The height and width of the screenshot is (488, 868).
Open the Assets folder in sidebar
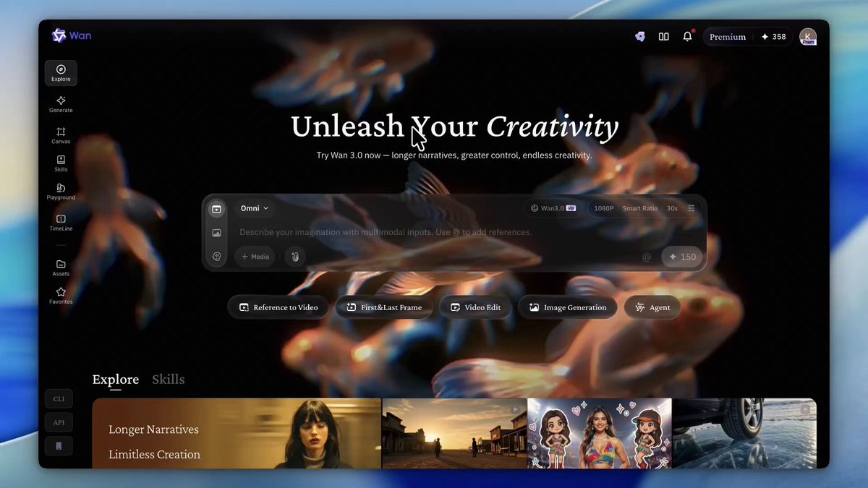click(61, 268)
